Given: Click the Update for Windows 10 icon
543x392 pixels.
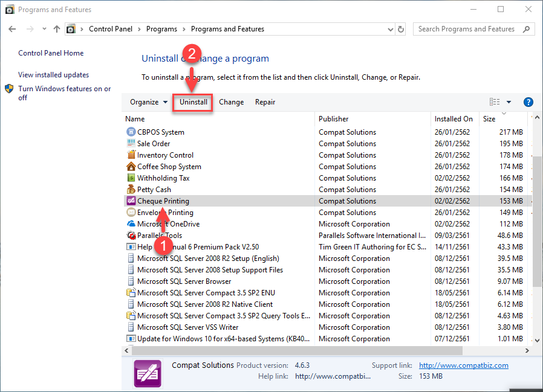Looking at the screenshot, I should coord(131,338).
